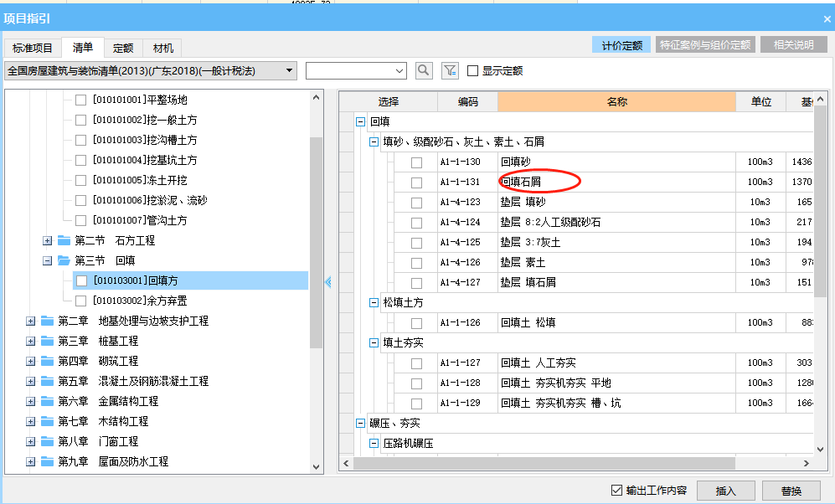
Task: Click the right table scroll-right arrow
Action: [807, 463]
